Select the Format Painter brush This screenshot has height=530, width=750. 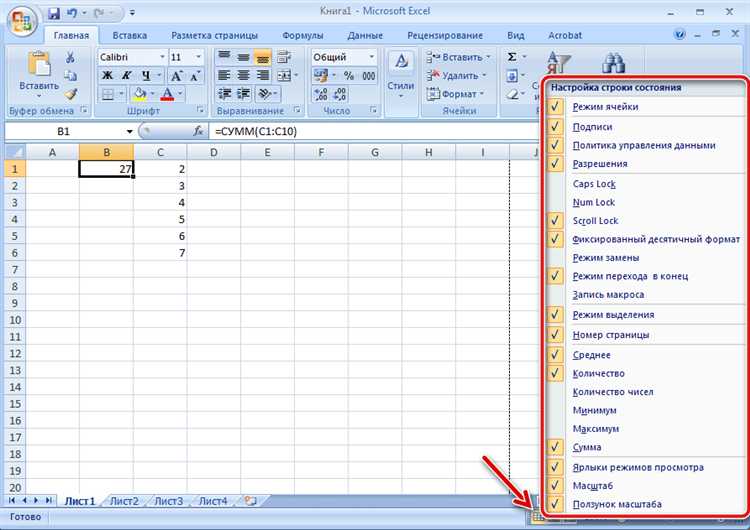(x=70, y=94)
